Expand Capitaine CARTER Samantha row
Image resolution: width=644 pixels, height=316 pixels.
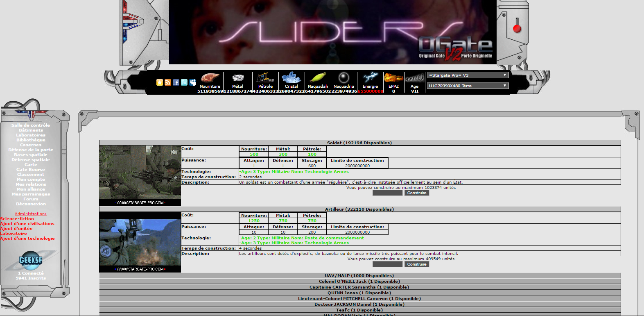(x=360, y=287)
